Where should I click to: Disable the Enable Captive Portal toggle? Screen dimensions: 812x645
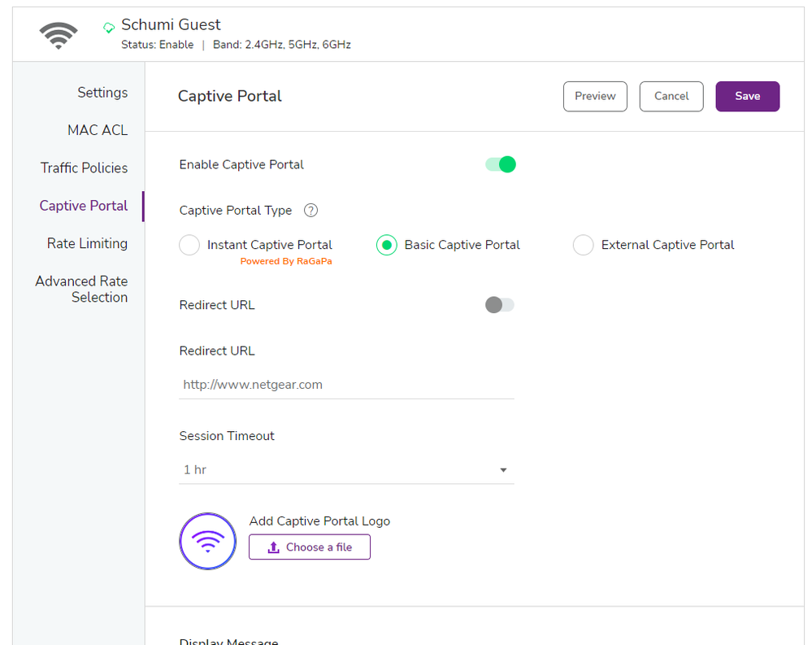(x=499, y=163)
